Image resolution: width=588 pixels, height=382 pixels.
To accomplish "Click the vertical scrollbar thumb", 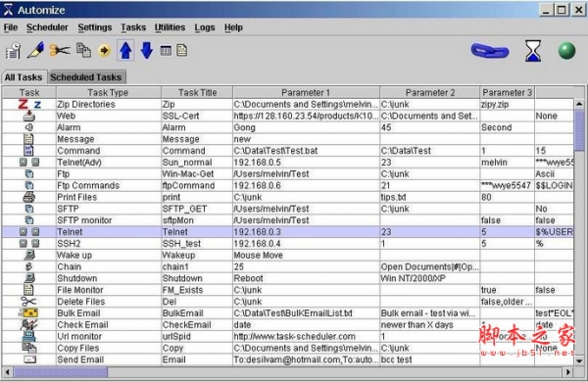I will pos(579,130).
